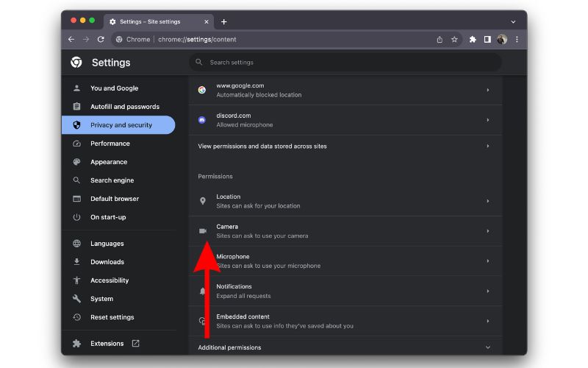The image size is (588, 368).
Task: Open Performance settings section
Action: coord(110,144)
